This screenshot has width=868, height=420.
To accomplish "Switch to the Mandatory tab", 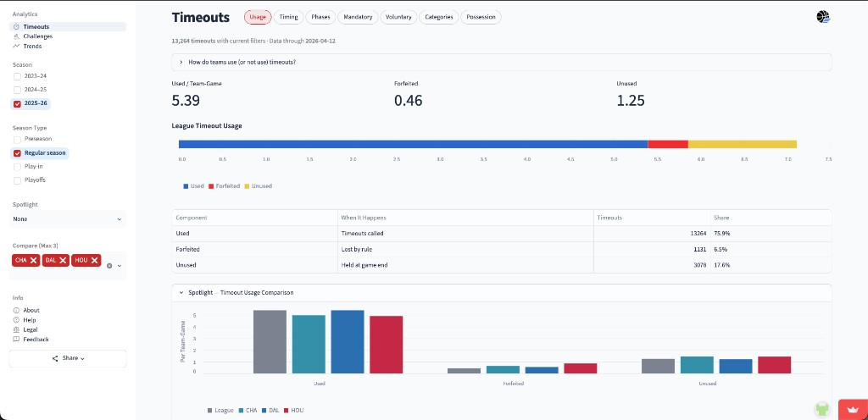I will (x=358, y=17).
